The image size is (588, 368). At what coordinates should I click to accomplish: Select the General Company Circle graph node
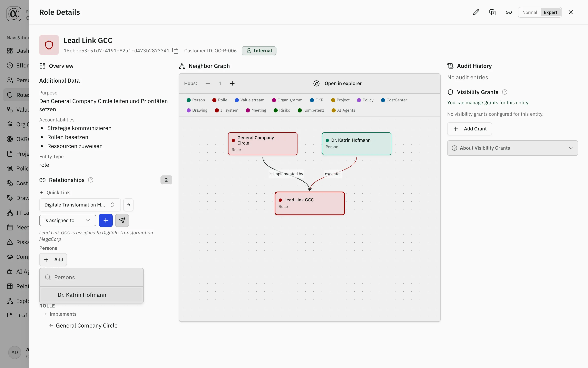point(263,144)
